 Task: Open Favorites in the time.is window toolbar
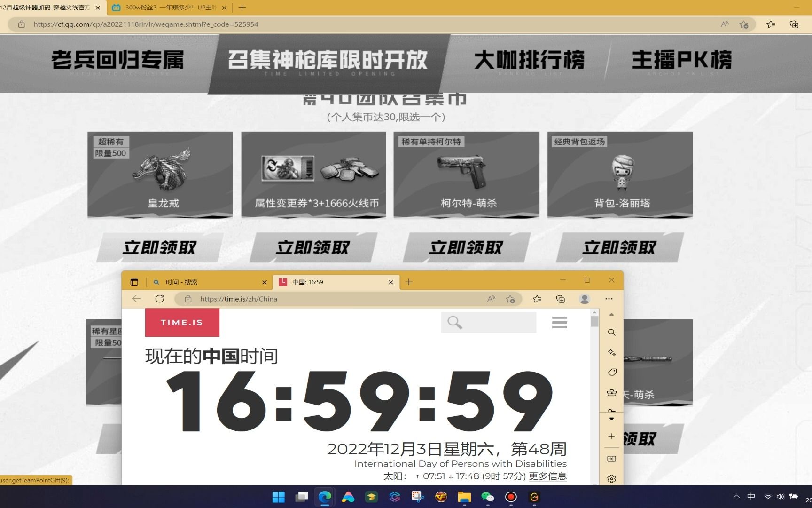click(x=537, y=299)
